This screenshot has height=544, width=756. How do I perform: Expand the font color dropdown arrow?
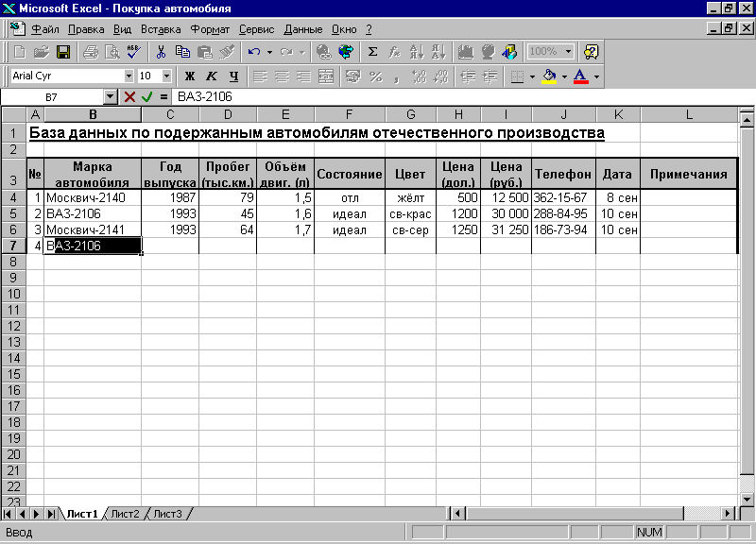coord(597,76)
